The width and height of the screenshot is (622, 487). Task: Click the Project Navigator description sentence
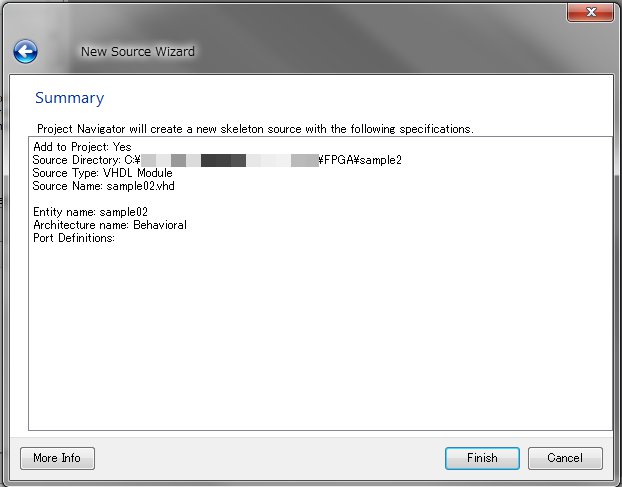[255, 129]
